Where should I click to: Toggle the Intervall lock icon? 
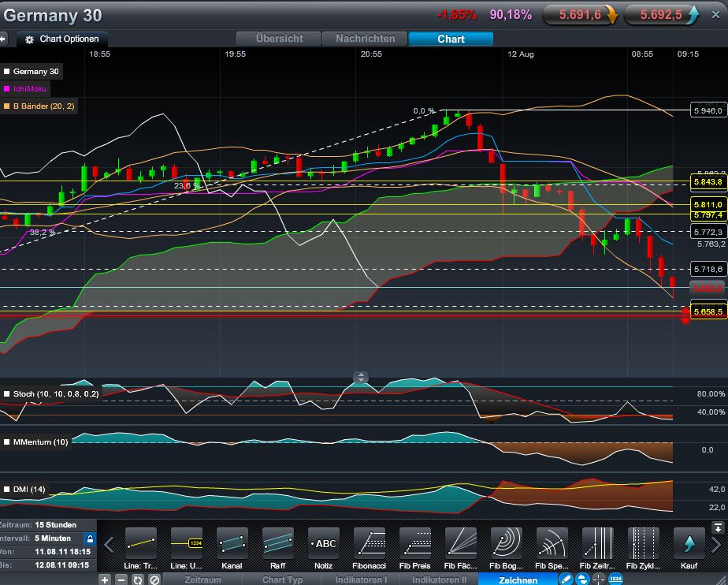pos(90,538)
